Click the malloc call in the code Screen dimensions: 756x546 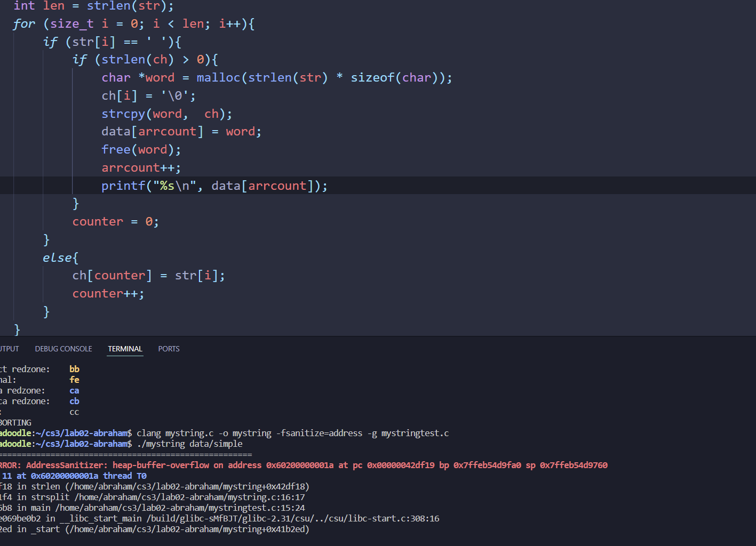pos(218,78)
